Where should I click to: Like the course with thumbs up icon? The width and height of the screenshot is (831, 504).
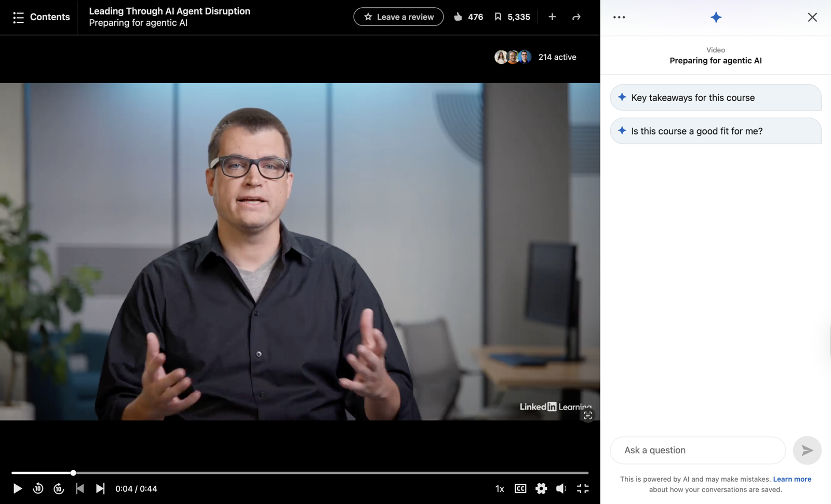pos(458,17)
